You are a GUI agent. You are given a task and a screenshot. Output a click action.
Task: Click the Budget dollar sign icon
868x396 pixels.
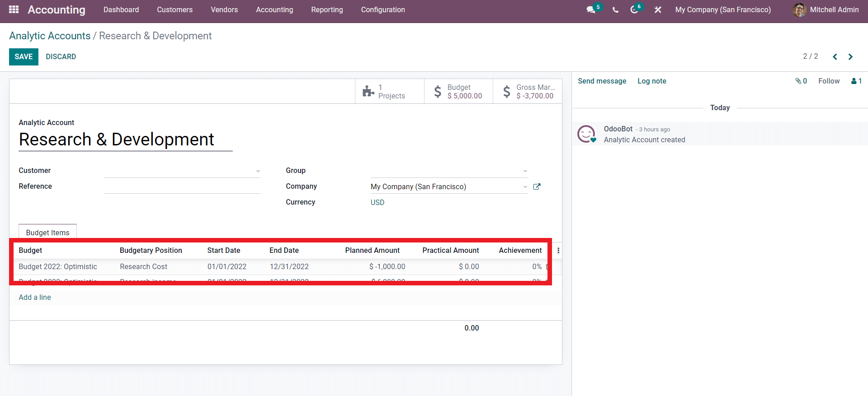438,92
